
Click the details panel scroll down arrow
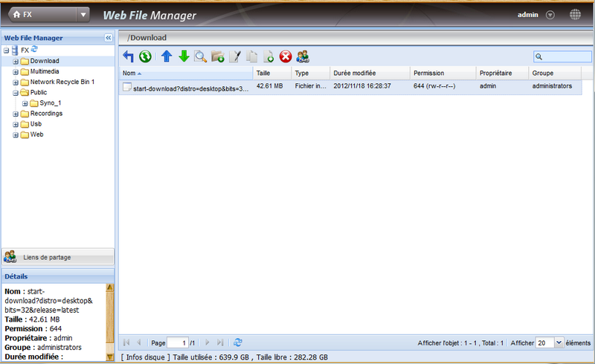click(109, 357)
